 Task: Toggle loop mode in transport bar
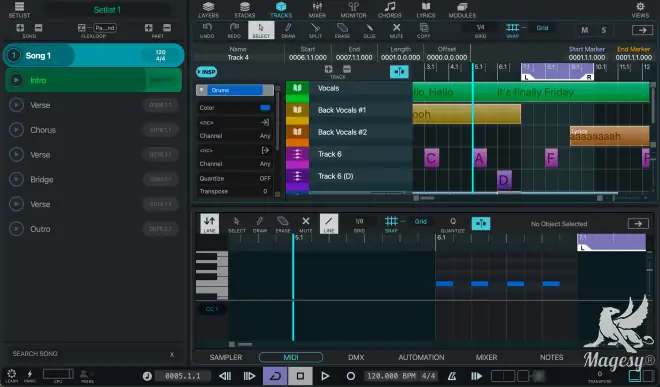(275, 376)
